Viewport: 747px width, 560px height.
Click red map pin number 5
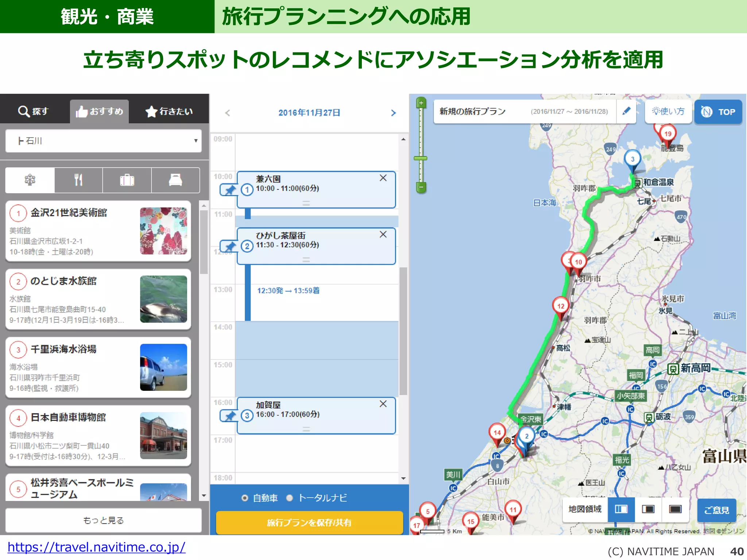pos(427,512)
